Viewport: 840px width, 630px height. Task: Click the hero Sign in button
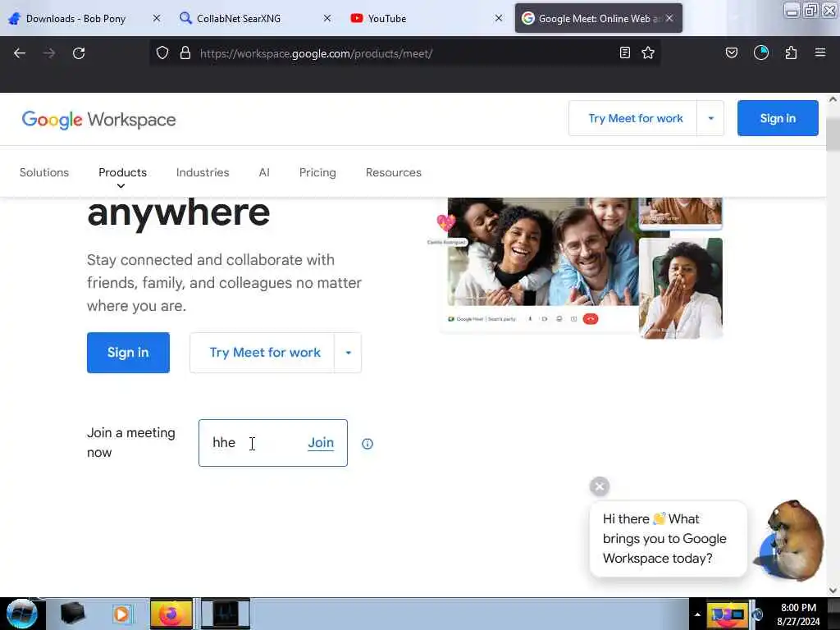[128, 353]
